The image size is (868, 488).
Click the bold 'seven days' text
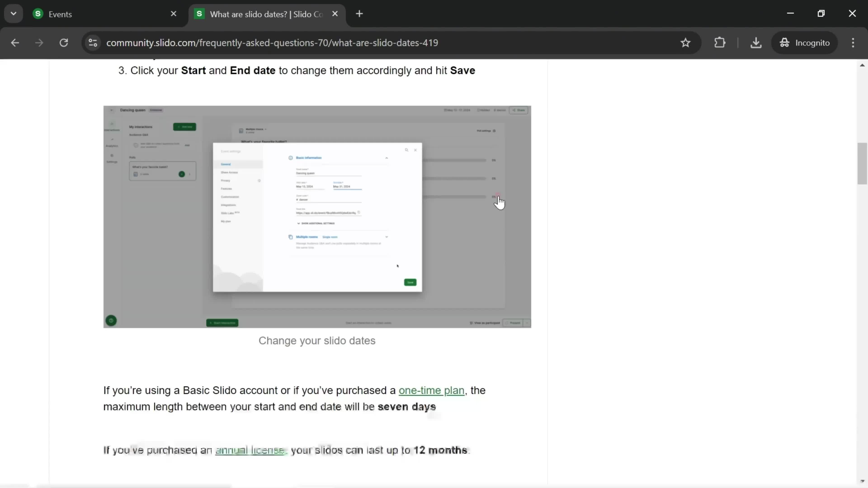(407, 406)
